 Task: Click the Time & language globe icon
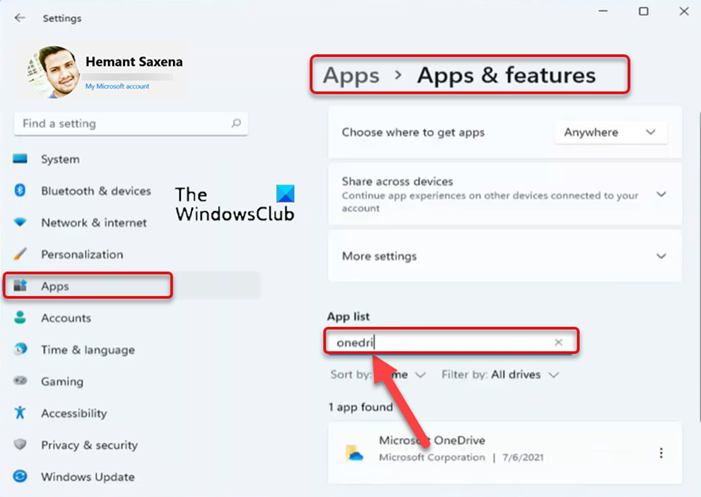(x=20, y=349)
